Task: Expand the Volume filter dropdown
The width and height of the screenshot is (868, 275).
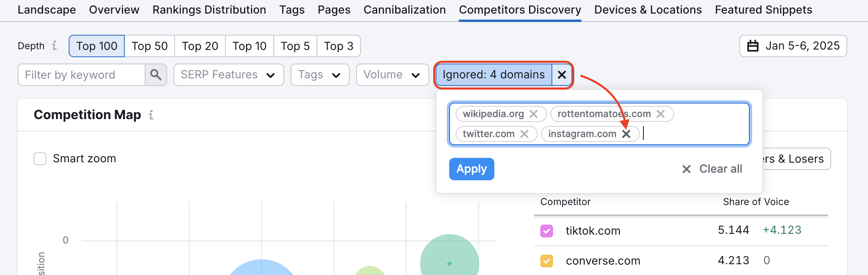Action: (392, 75)
